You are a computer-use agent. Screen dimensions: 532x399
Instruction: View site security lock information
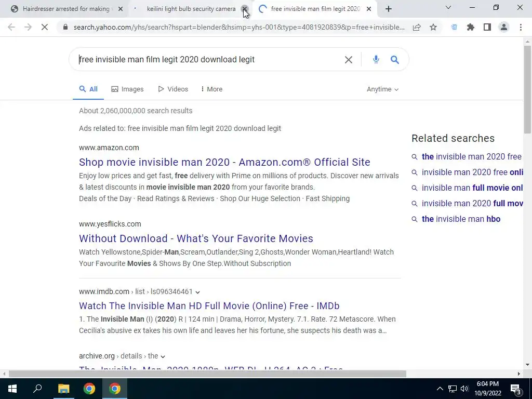coord(65,27)
